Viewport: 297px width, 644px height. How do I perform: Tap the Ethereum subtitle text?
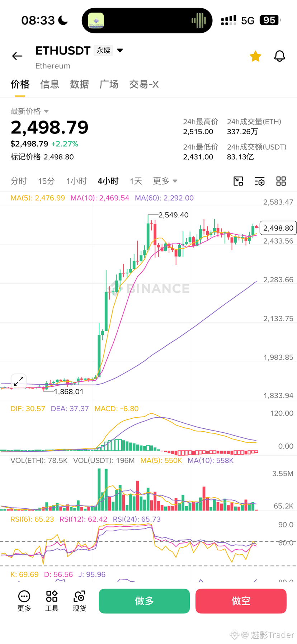coord(53,66)
